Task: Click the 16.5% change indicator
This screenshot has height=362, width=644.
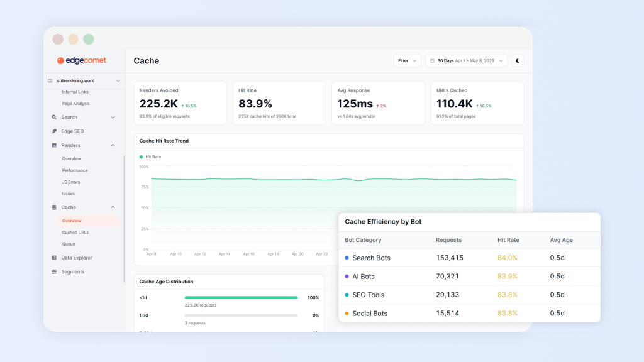Action: tap(484, 106)
